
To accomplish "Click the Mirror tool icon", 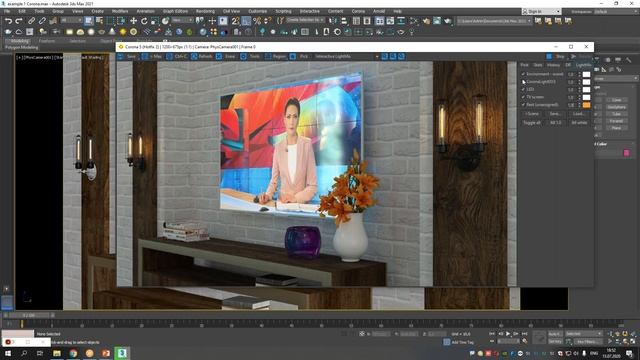I will coord(333,21).
